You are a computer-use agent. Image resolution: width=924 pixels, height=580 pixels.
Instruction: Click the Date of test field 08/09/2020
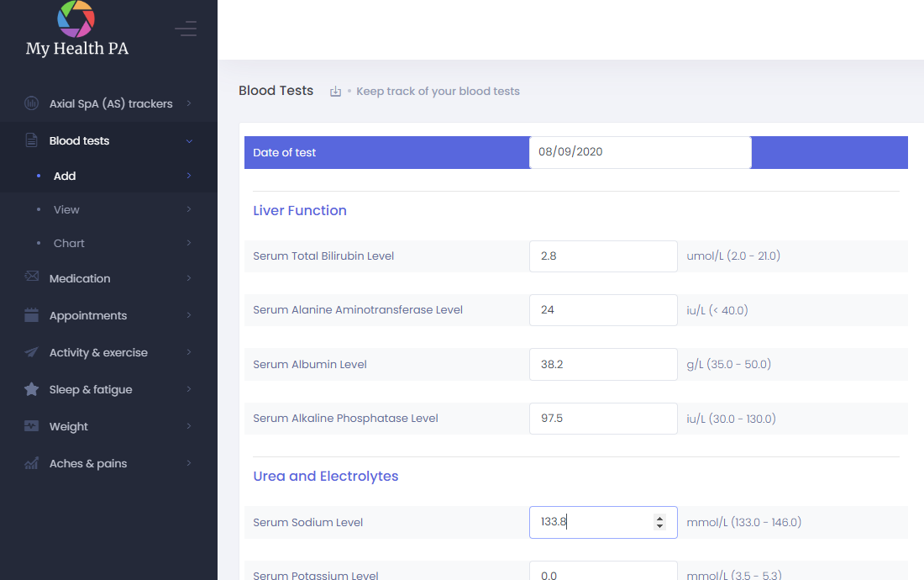pyautogui.click(x=641, y=152)
